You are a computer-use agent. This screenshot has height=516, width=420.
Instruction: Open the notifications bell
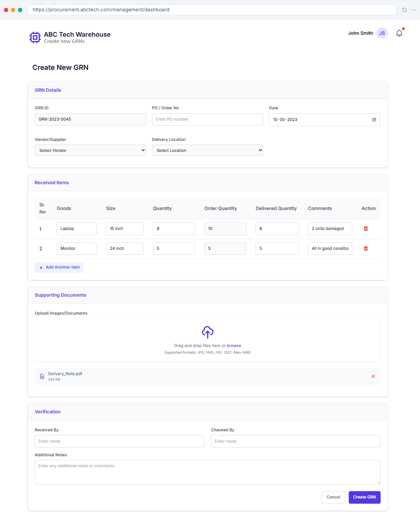coord(399,33)
